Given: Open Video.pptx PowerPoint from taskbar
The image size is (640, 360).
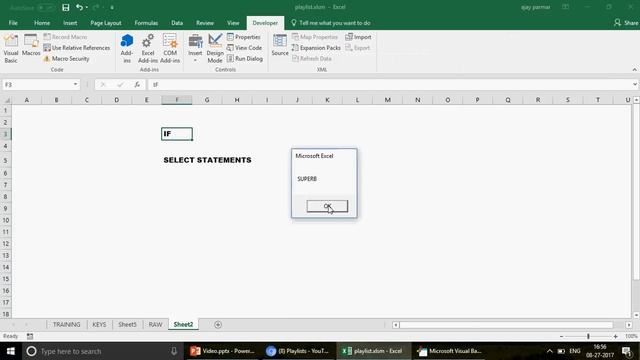Looking at the screenshot, I should [222, 351].
